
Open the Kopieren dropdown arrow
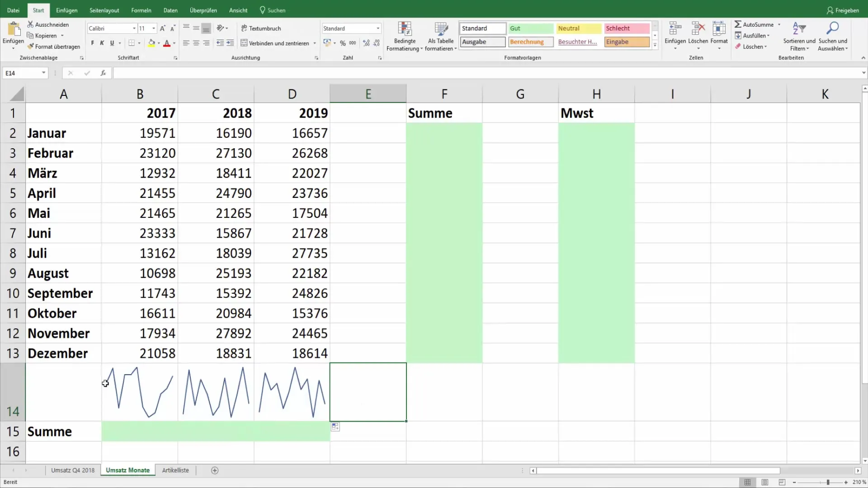point(62,36)
